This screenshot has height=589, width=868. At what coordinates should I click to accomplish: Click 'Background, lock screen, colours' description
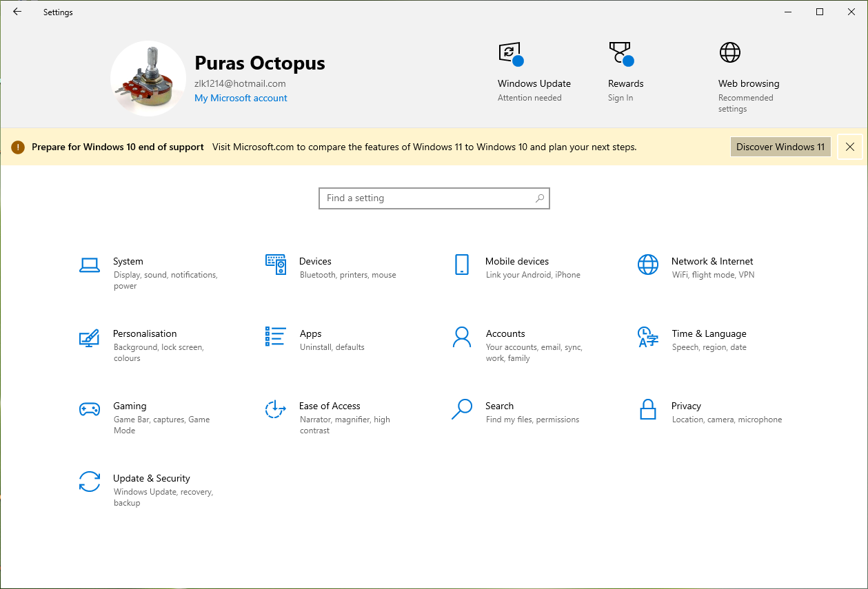click(x=159, y=353)
